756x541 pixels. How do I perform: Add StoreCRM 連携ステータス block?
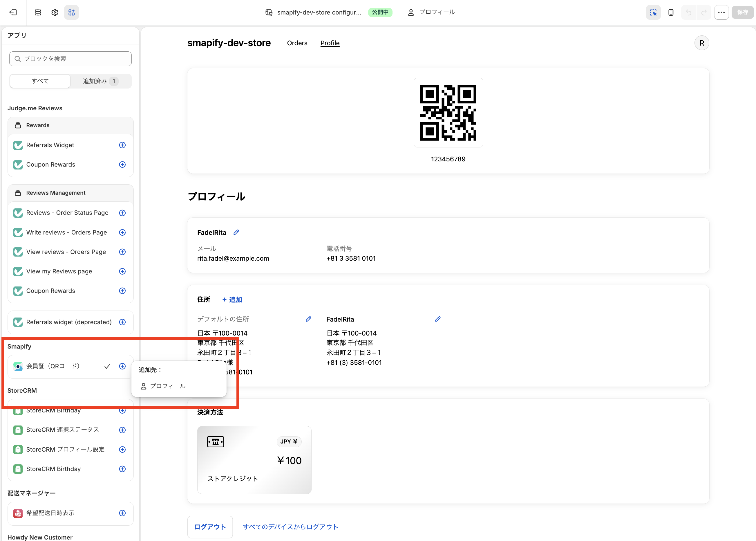click(122, 430)
